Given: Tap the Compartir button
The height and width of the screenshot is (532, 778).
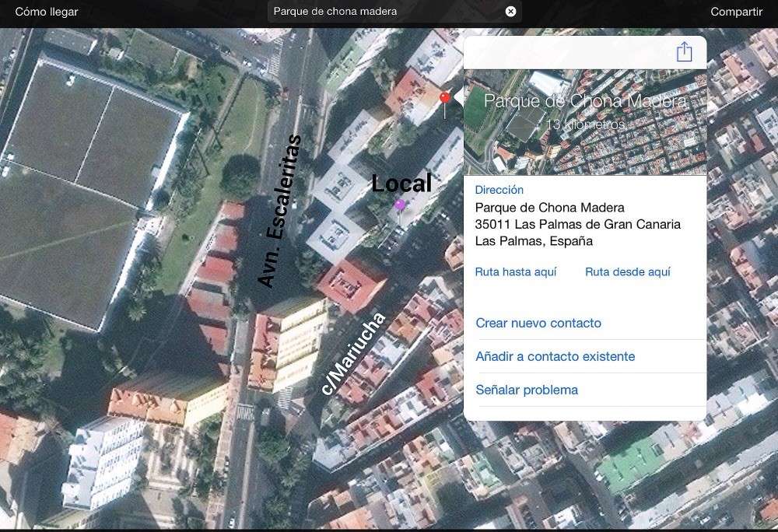Looking at the screenshot, I should pyautogui.click(x=736, y=12).
